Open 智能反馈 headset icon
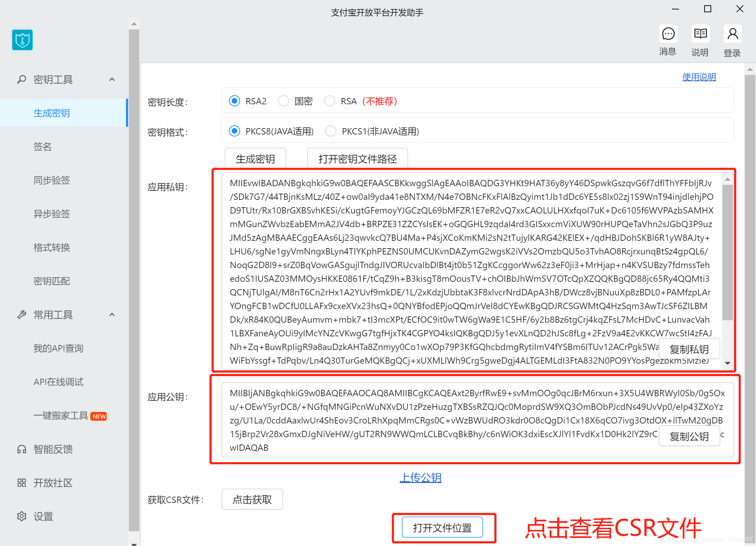 coord(22,449)
